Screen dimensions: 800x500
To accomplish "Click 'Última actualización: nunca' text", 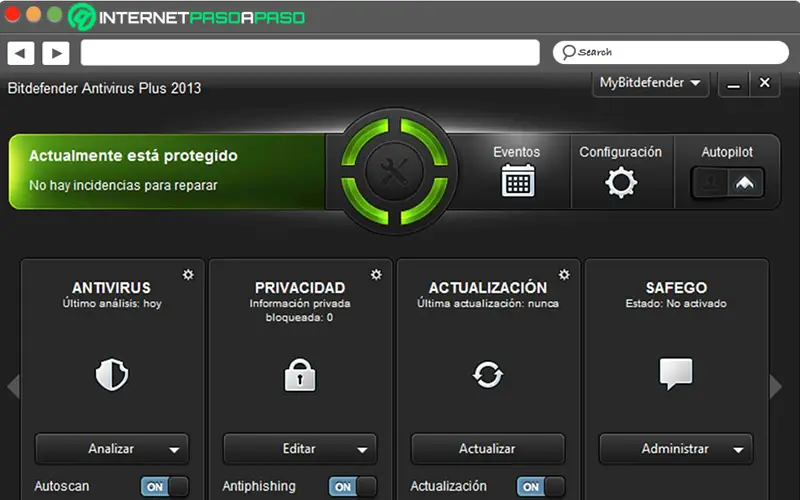I will click(488, 304).
